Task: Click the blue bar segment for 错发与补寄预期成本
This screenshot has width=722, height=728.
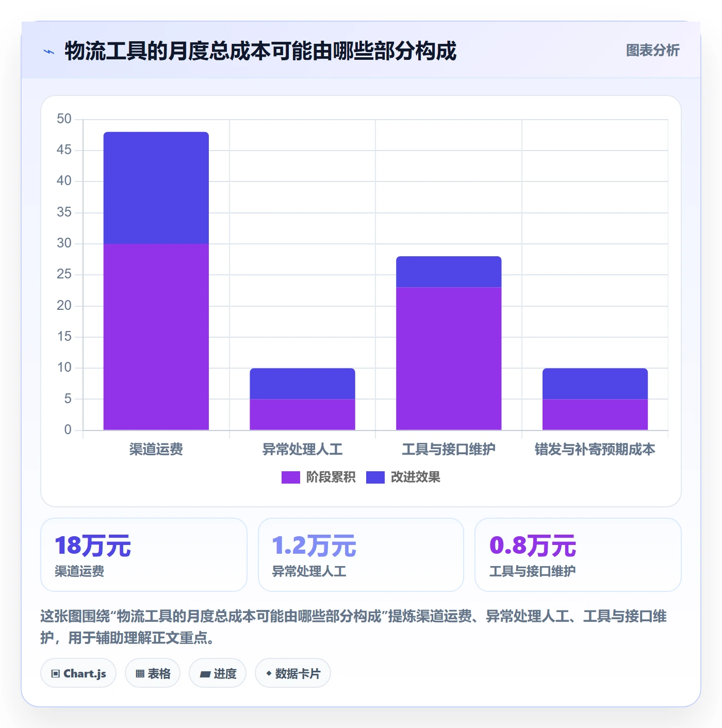Action: pyautogui.click(x=595, y=384)
